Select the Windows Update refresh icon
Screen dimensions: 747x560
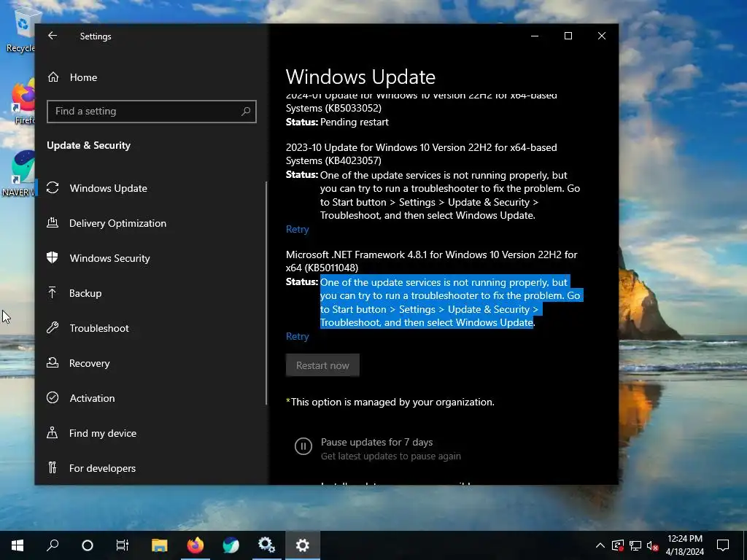point(53,188)
